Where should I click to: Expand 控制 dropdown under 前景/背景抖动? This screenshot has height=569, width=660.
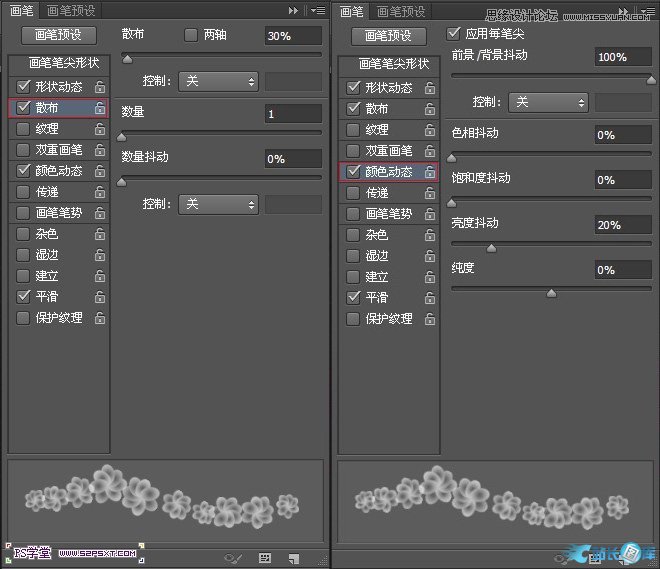tap(548, 102)
